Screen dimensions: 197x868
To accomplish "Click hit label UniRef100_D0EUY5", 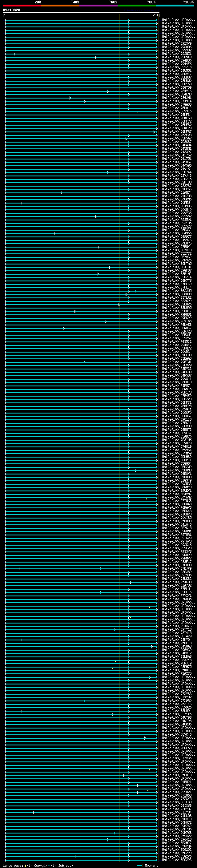I will 177,243.
